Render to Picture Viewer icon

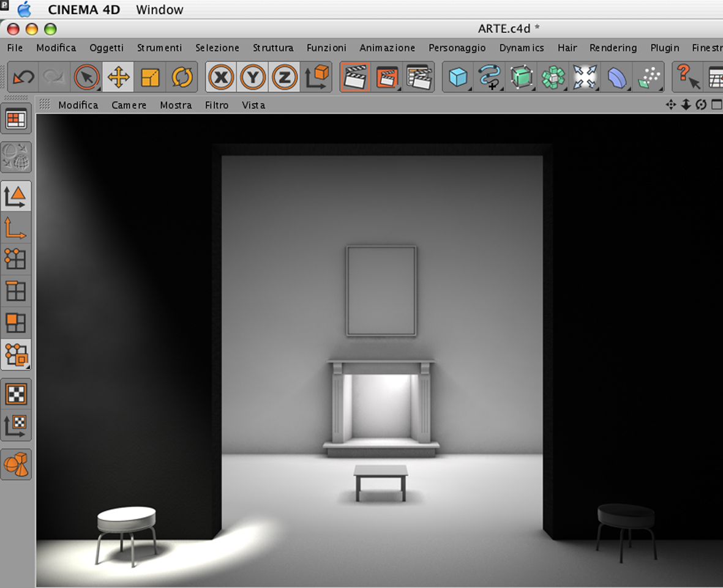pos(387,77)
